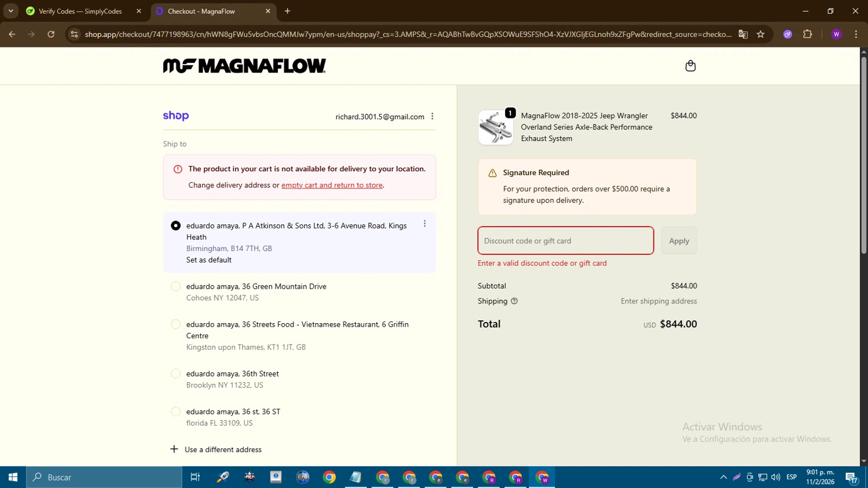View site information icon in address bar
This screenshot has height=488, width=868.
coord(74,34)
